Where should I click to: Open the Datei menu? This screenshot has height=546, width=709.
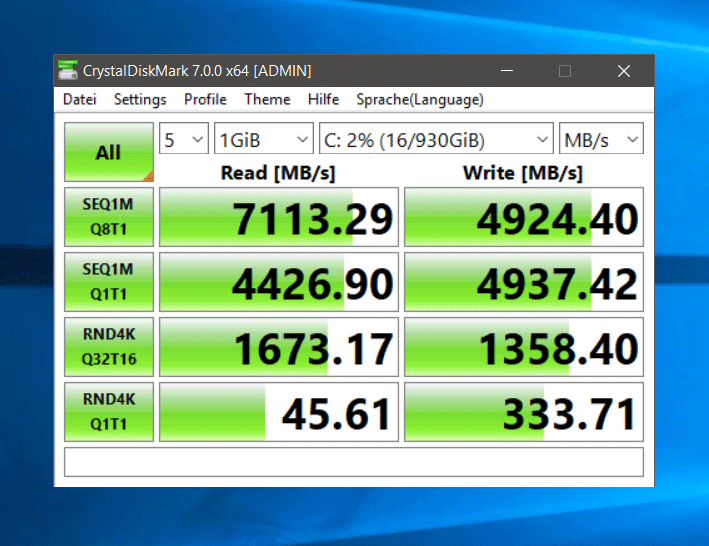click(x=80, y=99)
